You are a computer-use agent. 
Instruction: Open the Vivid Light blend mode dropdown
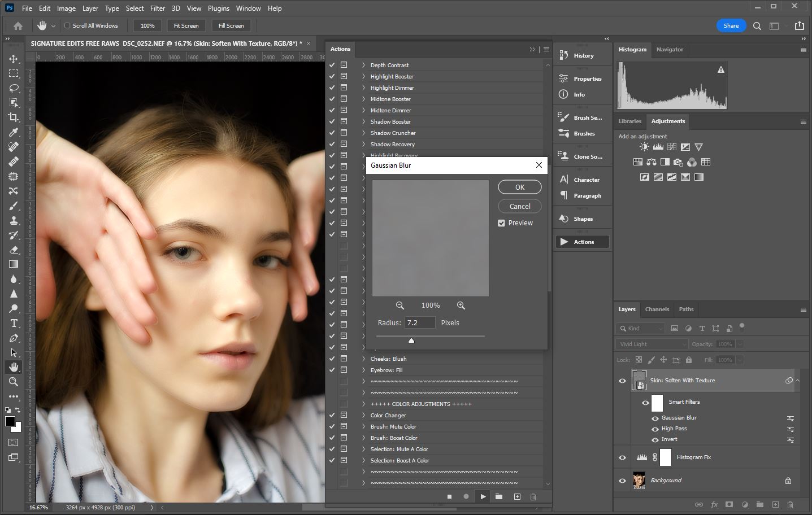point(652,344)
